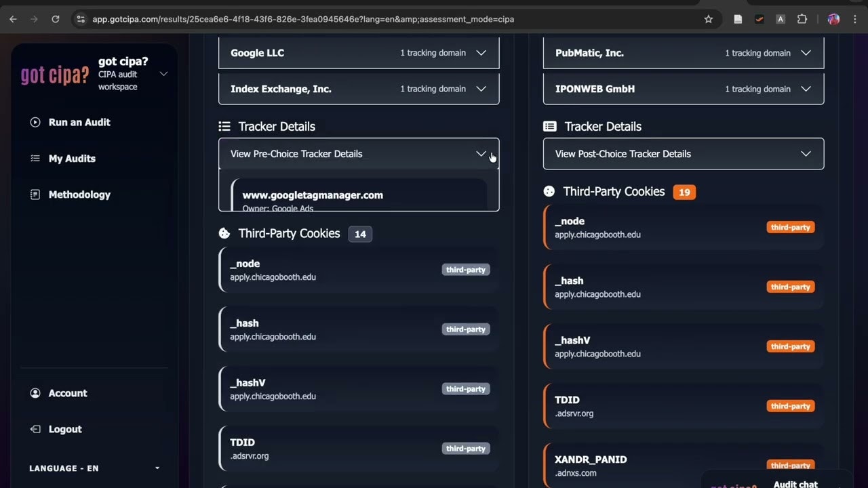This screenshot has width=868, height=488.
Task: Expand the IPONWEB GmbH row
Action: pyautogui.click(x=684, y=89)
